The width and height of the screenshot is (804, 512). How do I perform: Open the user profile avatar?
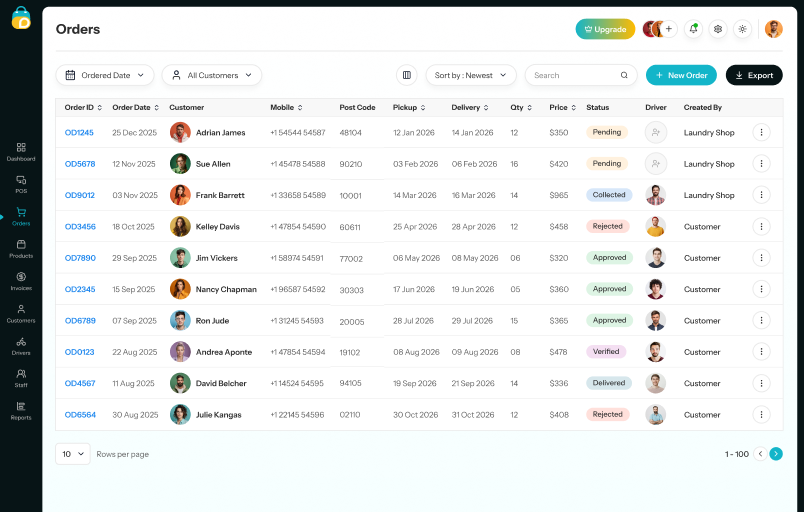(774, 29)
